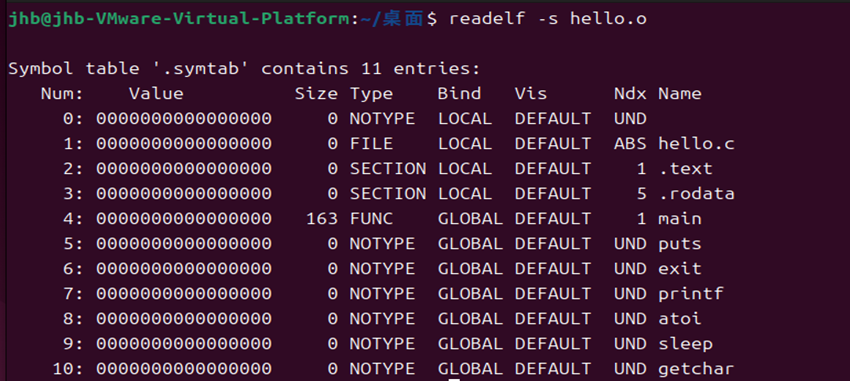This screenshot has width=850, height=381.
Task: Click the puts symbol name
Action: 680,244
